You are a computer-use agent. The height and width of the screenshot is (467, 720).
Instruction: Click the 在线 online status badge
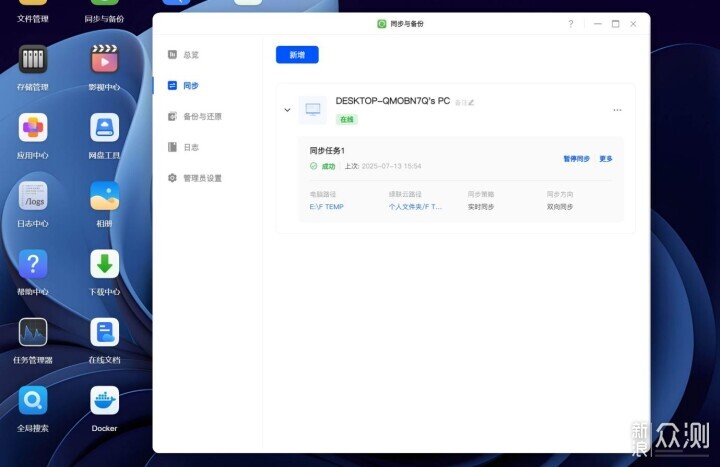[x=347, y=119]
